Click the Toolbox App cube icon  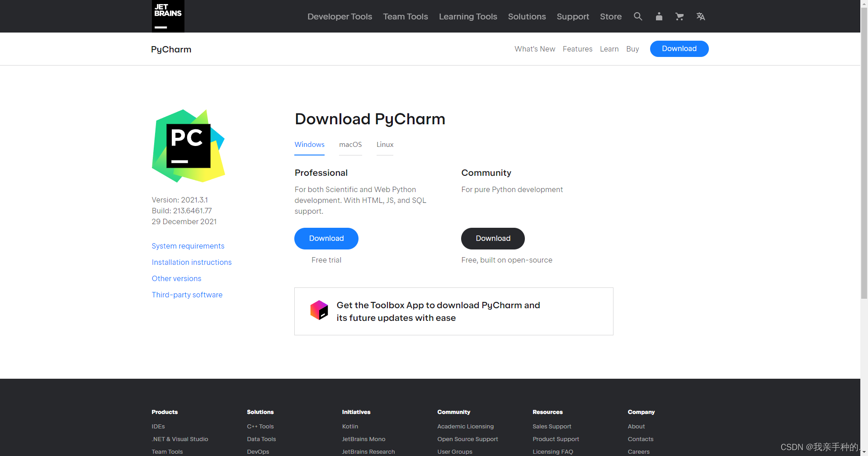[319, 310]
